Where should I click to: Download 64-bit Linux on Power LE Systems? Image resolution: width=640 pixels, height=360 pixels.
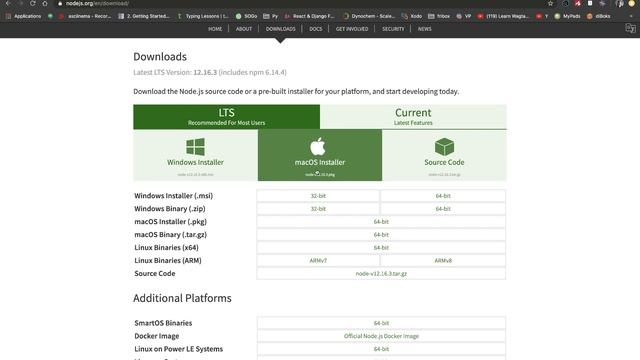[381, 349]
